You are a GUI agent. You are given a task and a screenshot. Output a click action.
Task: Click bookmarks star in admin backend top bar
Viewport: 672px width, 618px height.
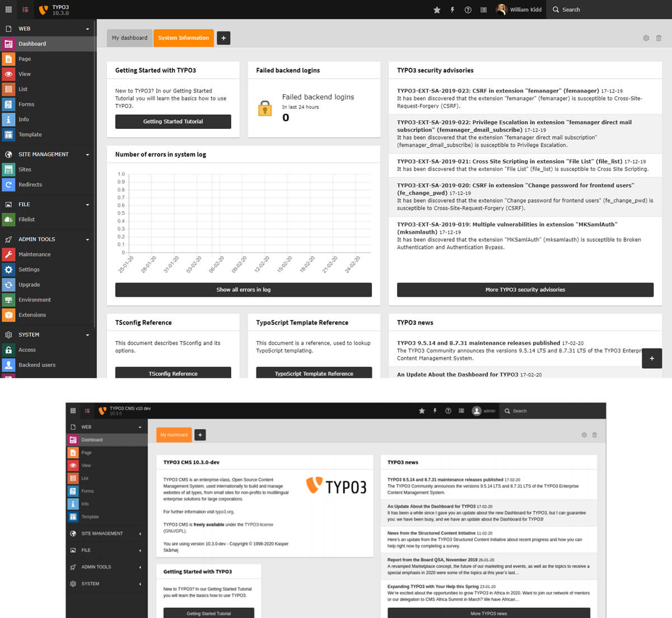(422, 411)
